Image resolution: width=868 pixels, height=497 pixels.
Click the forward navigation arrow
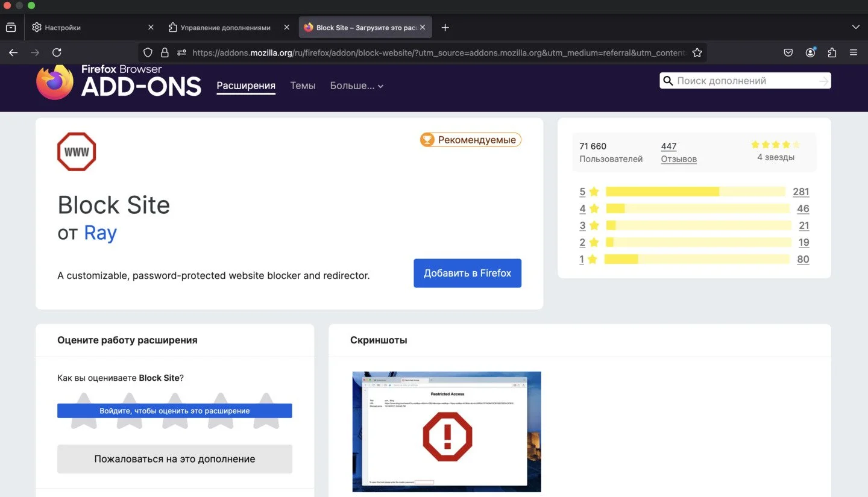coord(35,52)
